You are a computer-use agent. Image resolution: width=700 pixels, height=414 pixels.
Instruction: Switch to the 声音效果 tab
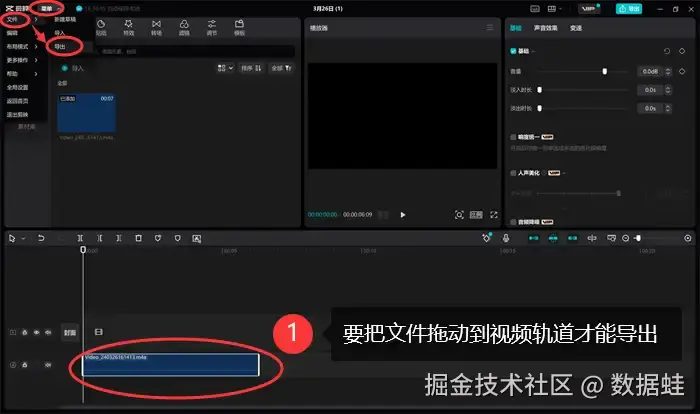tap(545, 28)
